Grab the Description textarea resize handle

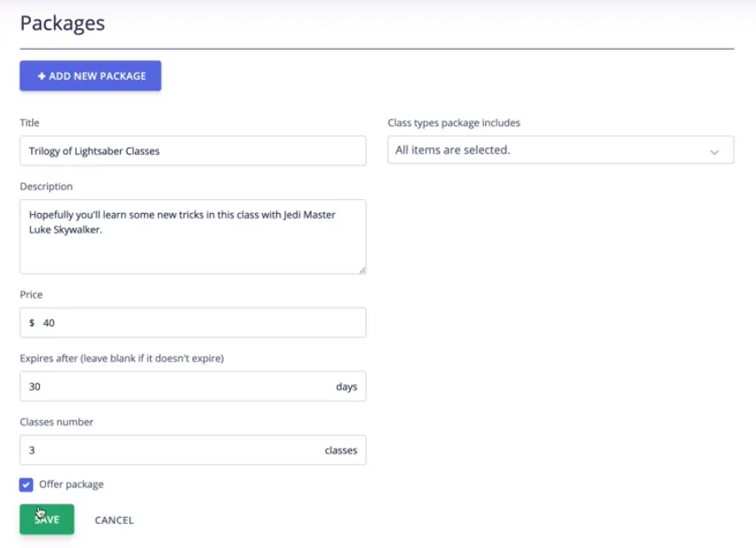click(x=361, y=268)
